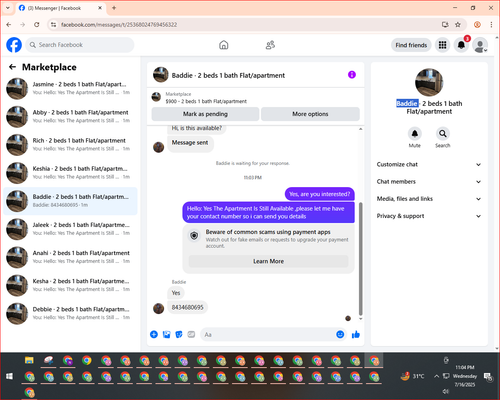Open the taskbar clock and date
500x400 pixels.
point(465,376)
